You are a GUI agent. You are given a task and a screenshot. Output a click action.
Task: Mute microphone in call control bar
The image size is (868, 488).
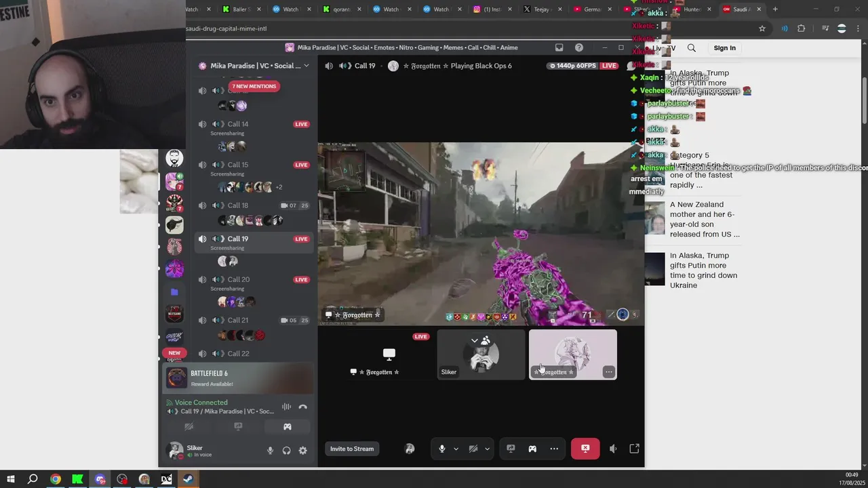442,449
